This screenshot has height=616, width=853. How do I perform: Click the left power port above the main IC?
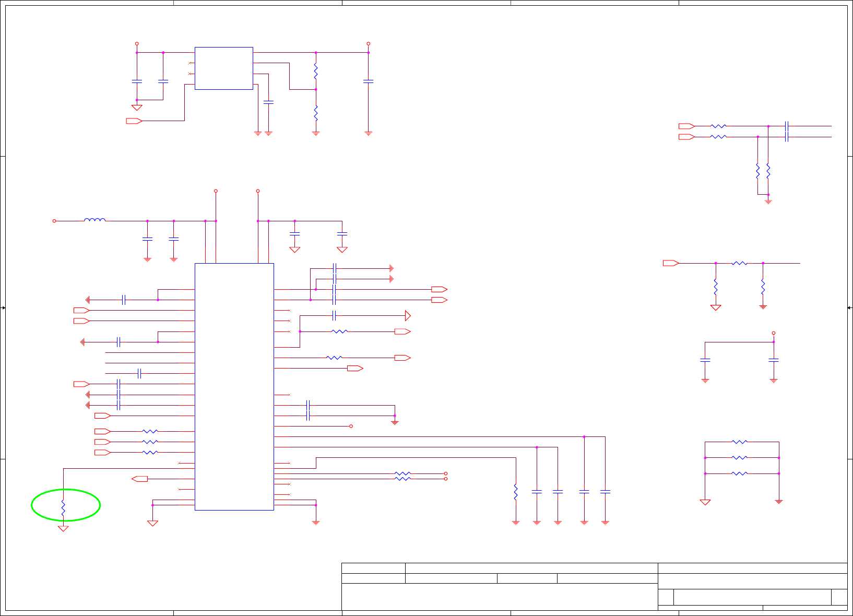[x=216, y=191]
